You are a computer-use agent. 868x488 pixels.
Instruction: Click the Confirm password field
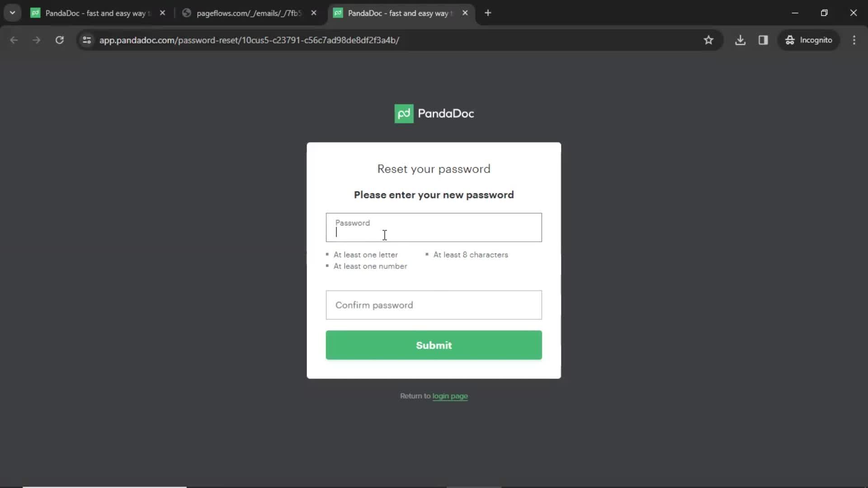(434, 305)
